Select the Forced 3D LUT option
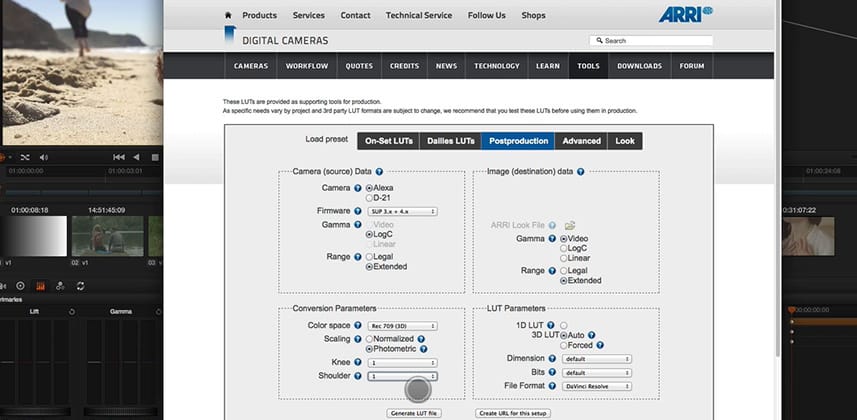Screen dimensions: 857x420 (563, 346)
